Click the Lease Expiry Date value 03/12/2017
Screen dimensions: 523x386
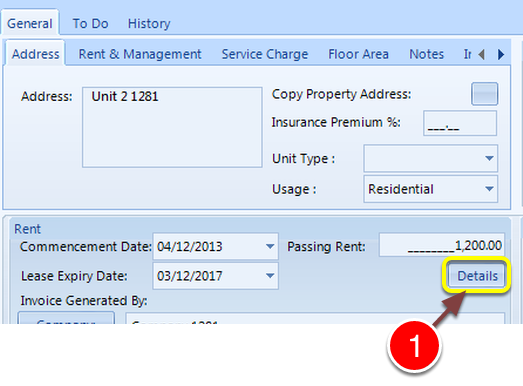(189, 276)
